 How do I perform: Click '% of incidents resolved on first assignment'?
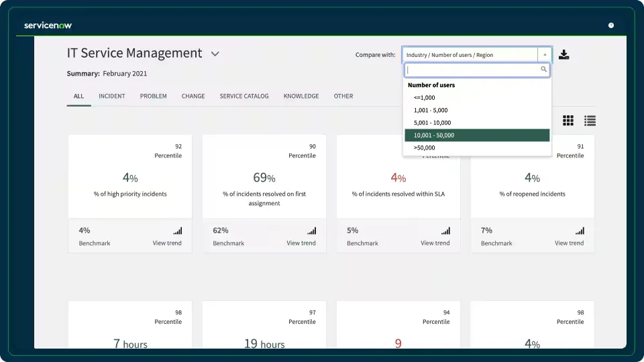pos(264,198)
